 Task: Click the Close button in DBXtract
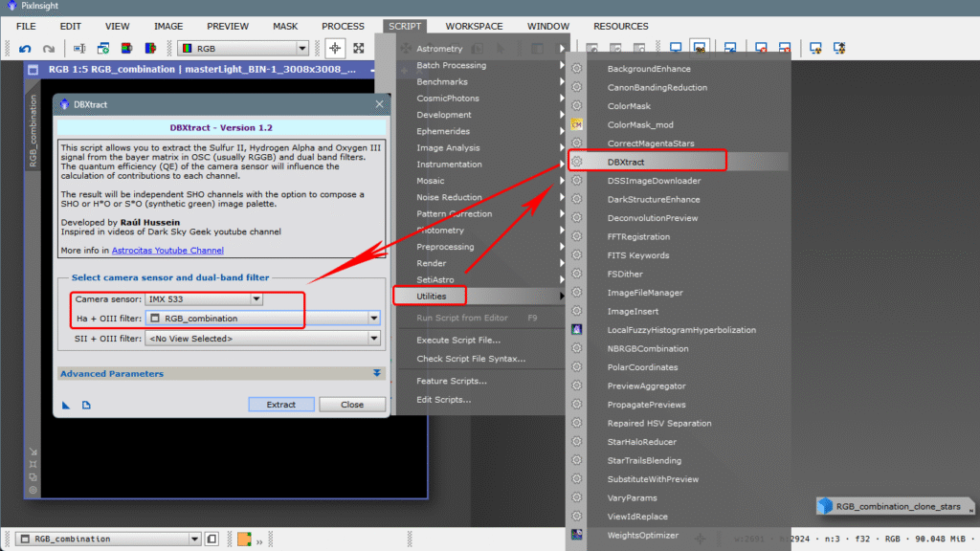point(352,405)
